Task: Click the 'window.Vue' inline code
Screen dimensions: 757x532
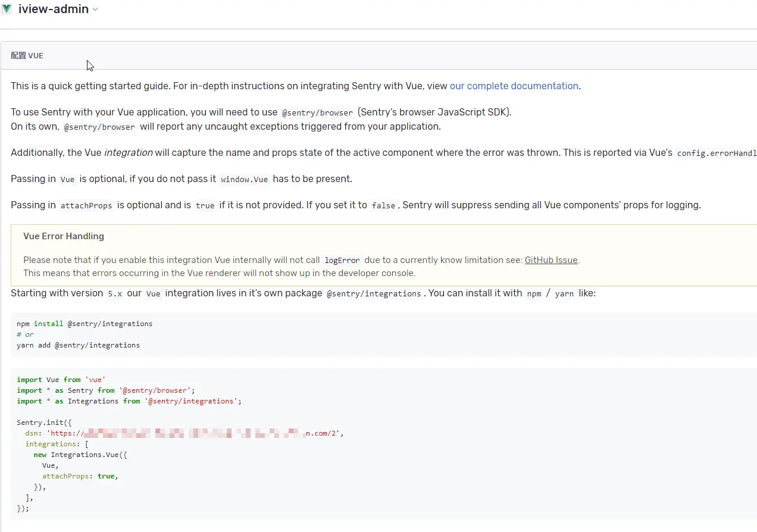Action: [245, 179]
